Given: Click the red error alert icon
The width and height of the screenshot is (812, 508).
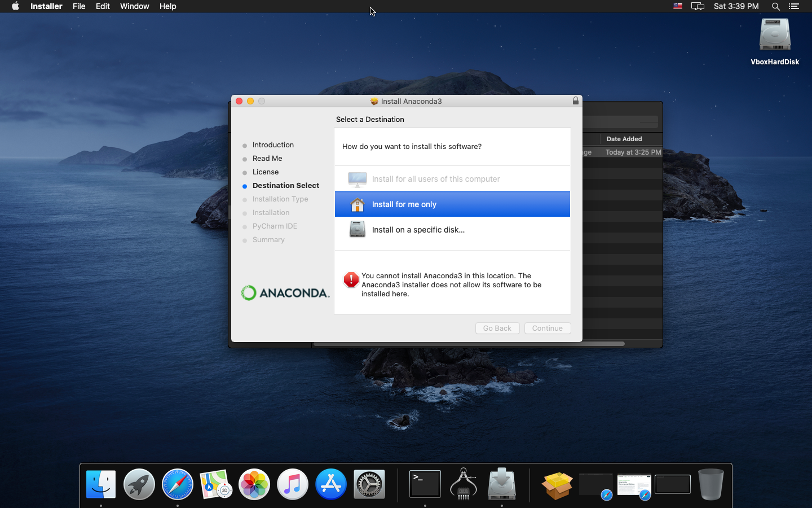Looking at the screenshot, I should (351, 279).
